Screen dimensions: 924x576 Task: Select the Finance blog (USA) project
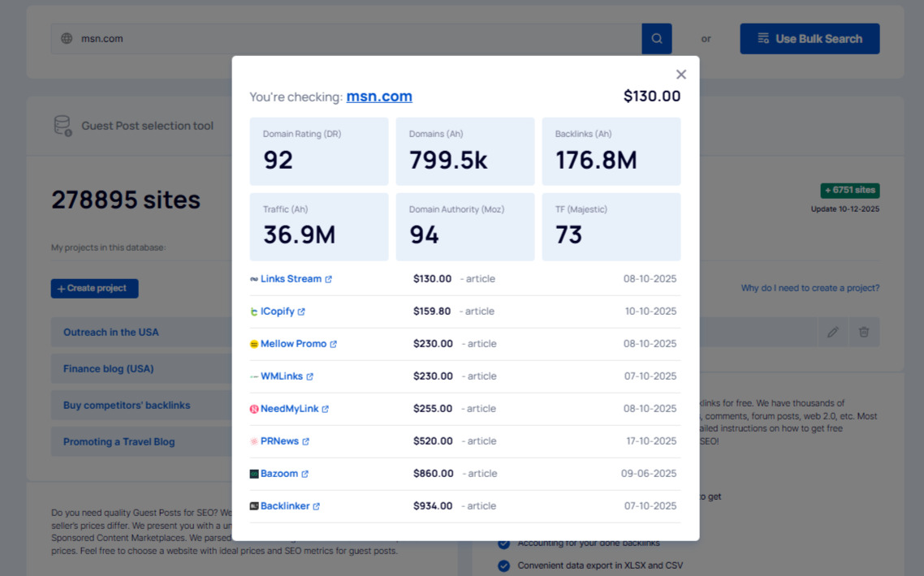click(110, 368)
